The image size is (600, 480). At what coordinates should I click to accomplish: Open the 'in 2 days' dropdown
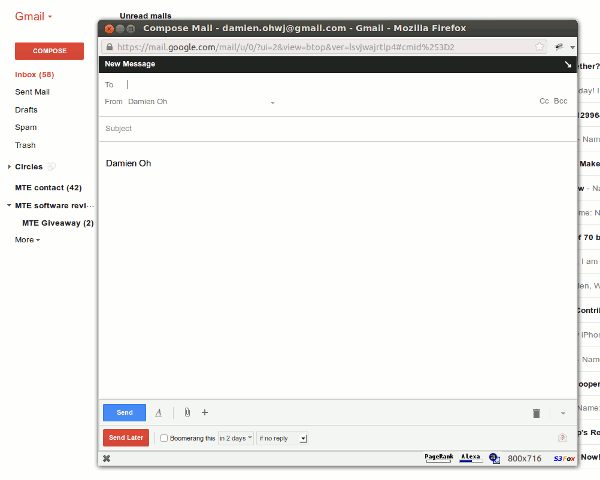tap(236, 438)
